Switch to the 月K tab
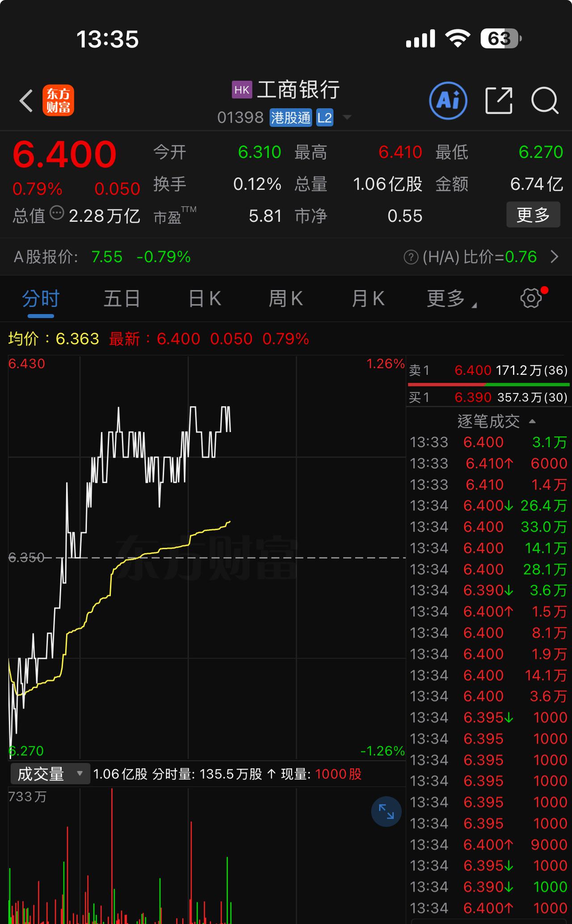Screen dimensions: 572x924 point(368,298)
